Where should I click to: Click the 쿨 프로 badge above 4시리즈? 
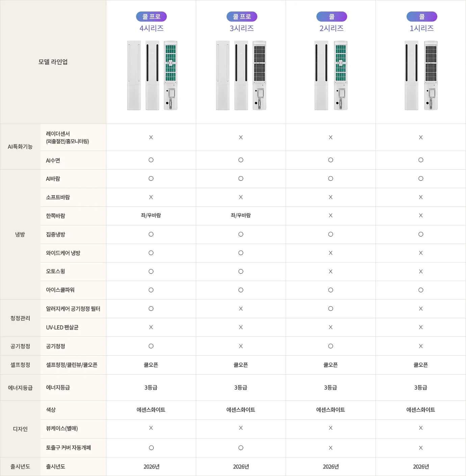pyautogui.click(x=151, y=17)
